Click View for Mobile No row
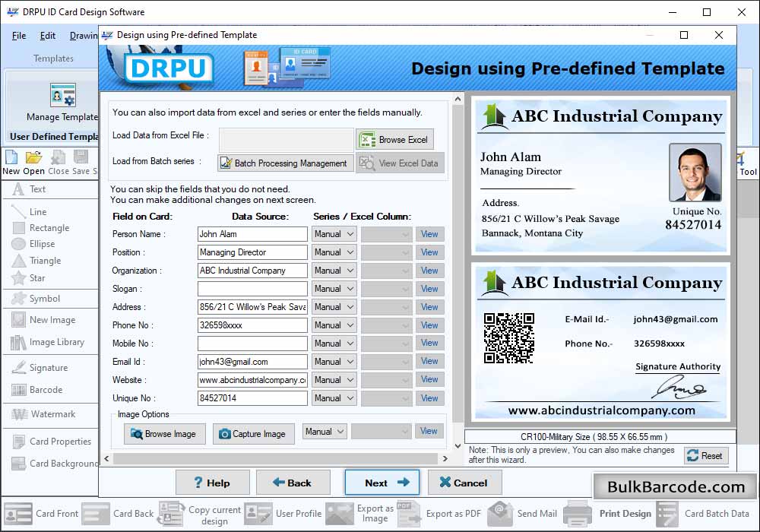Screen dimensions: 760x532 click(429, 343)
